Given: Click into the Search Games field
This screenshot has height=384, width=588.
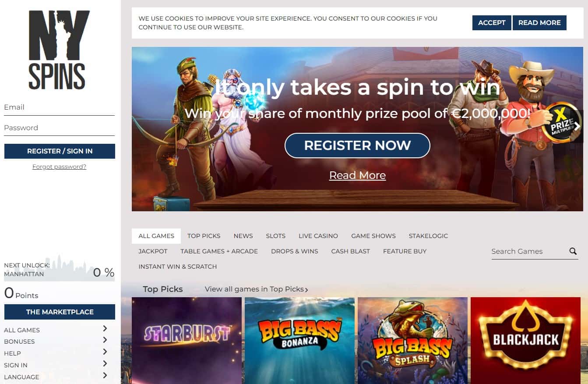Looking at the screenshot, I should point(528,252).
